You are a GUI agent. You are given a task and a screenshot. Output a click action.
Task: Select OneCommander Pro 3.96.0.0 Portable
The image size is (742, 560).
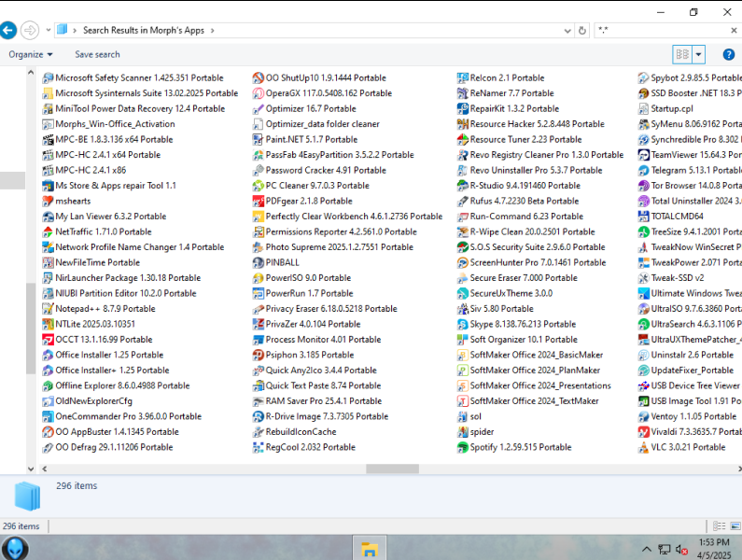pyautogui.click(x=122, y=416)
